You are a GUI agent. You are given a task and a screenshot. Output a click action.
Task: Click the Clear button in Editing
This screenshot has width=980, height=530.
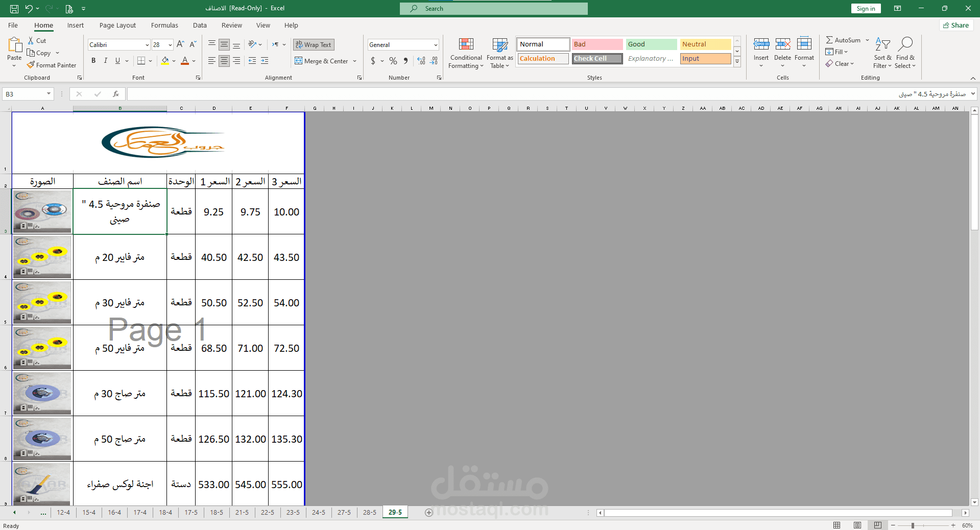(840, 64)
